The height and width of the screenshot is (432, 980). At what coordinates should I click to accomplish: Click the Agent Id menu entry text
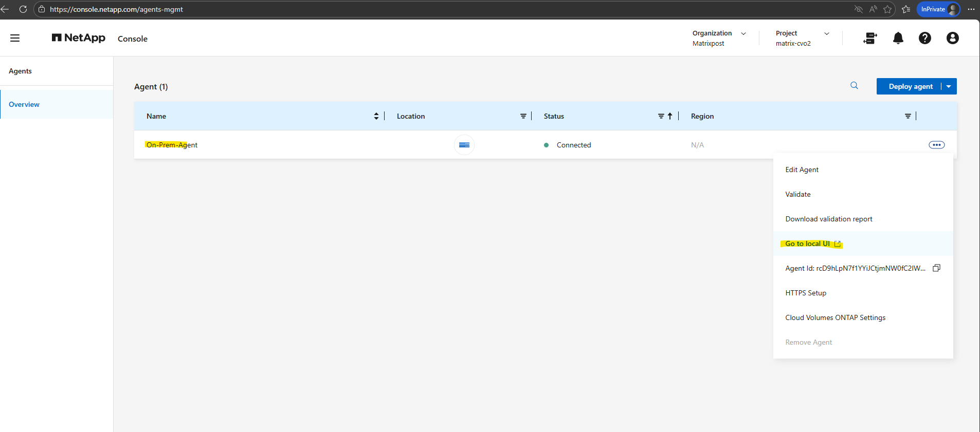pyautogui.click(x=856, y=268)
